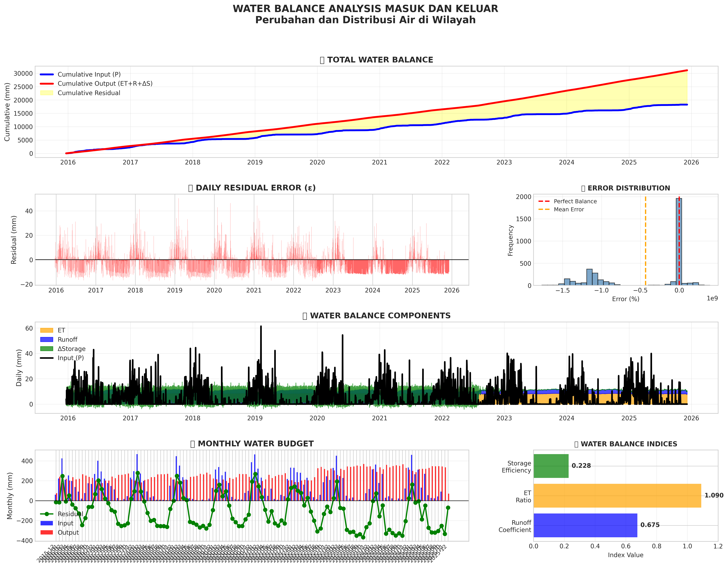Viewport: 728px width, 568px height.
Task: Click the 2023 tick label on top chart
Action: (x=504, y=162)
